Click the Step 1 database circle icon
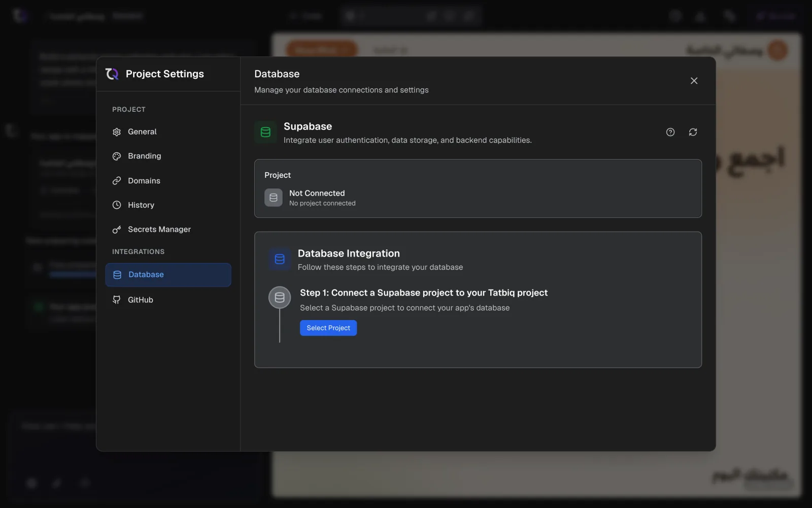 point(280,298)
